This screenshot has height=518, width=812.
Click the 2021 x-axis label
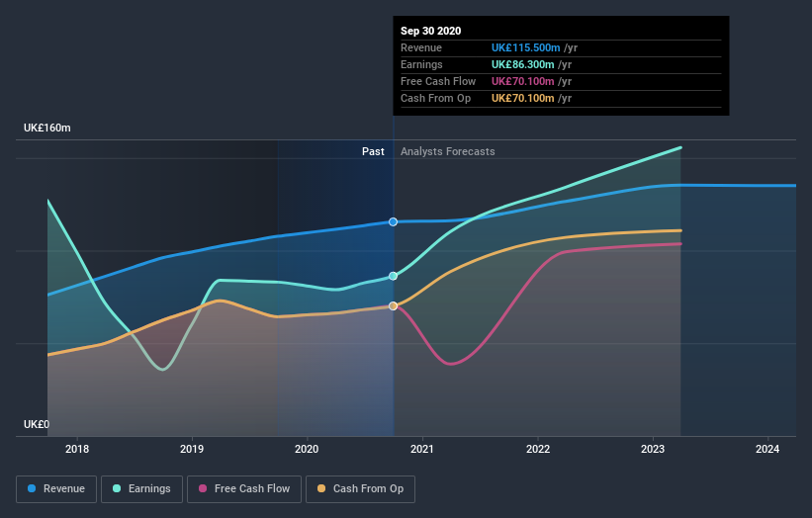coord(422,449)
